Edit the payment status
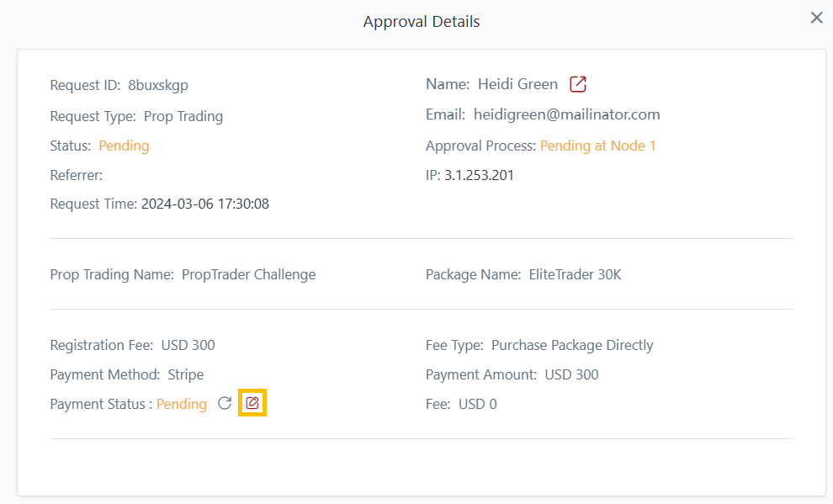The height and width of the screenshot is (504, 833). tap(252, 404)
